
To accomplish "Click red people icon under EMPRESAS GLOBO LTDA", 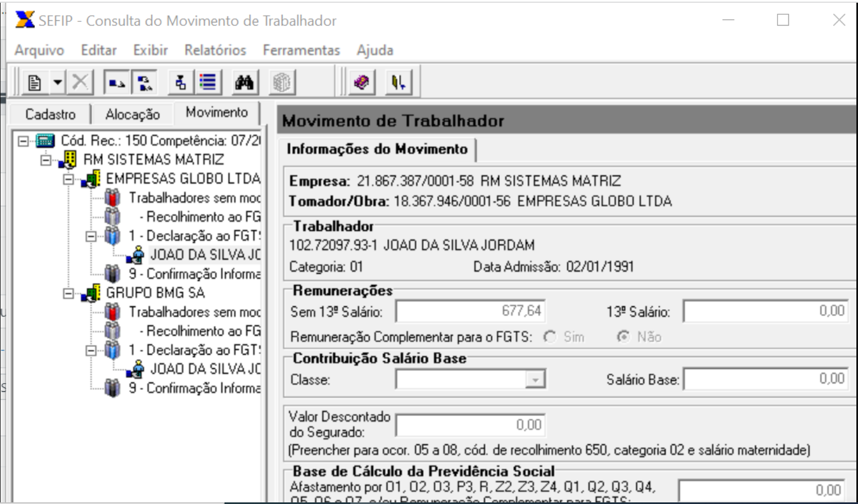I will pyautogui.click(x=112, y=198).
